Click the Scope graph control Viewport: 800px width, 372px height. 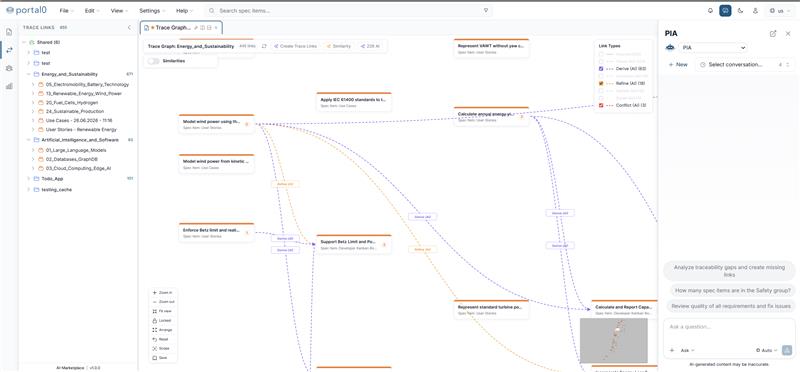[162, 349]
